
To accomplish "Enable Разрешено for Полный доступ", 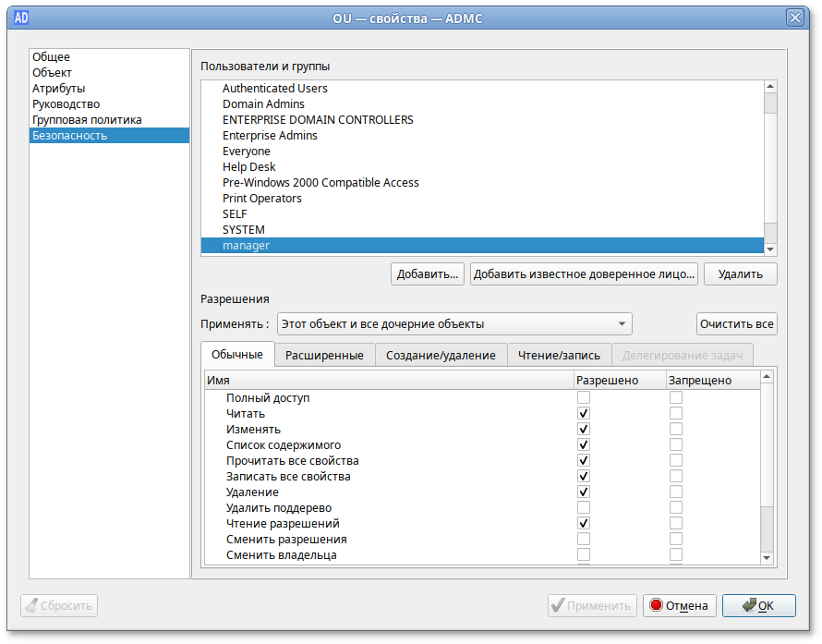I will (x=583, y=397).
